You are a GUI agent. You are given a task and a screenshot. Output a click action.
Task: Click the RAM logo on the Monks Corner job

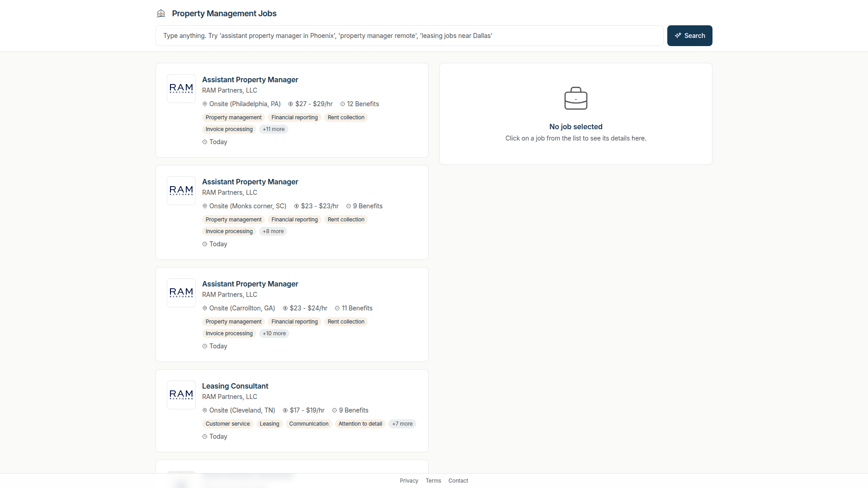181,190
